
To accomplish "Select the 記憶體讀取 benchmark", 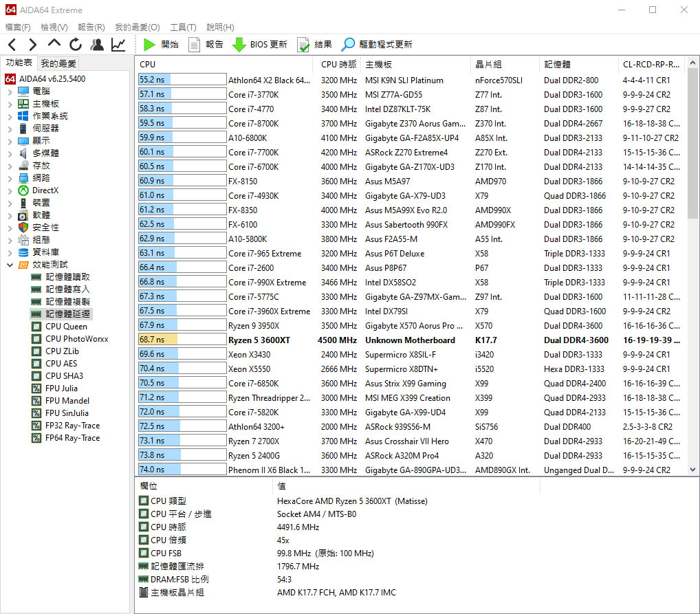I will pos(67,277).
